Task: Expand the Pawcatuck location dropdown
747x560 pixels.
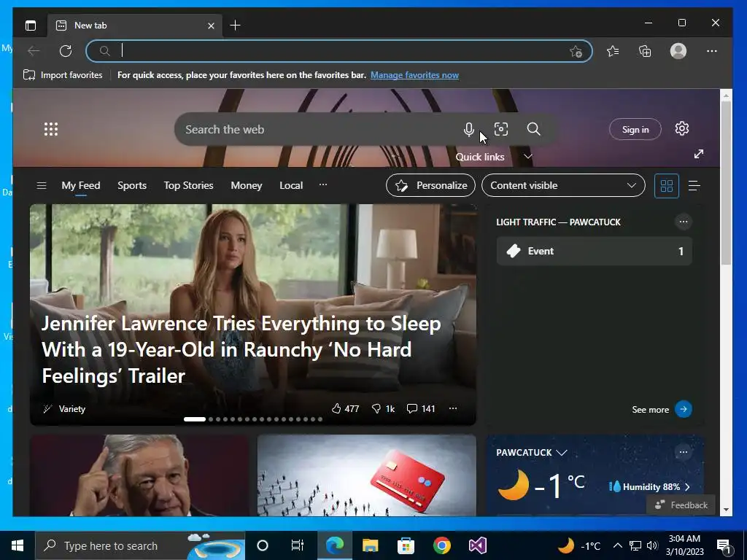Action: pos(562,452)
